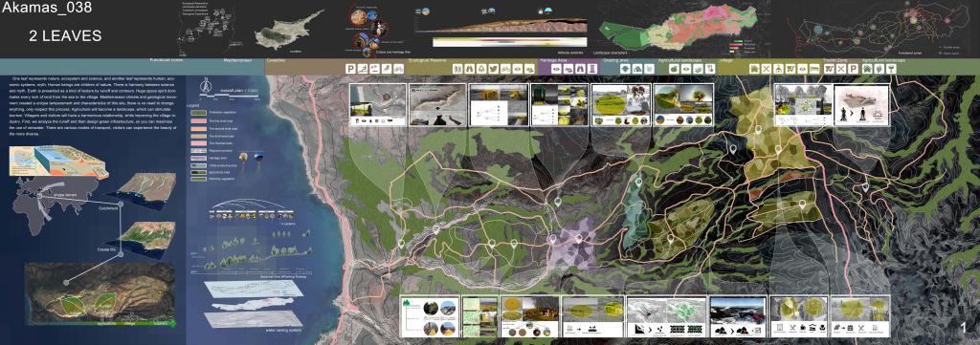The height and width of the screenshot is (345, 980).
Task: Open the first detail thumbnail below the icon strip
Action: [377, 105]
